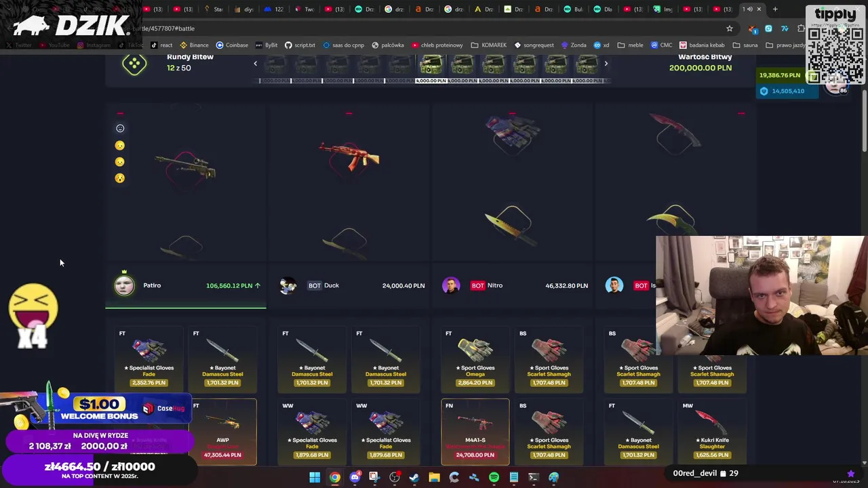
Task: Open the songrequest bookmark
Action: [534, 45]
